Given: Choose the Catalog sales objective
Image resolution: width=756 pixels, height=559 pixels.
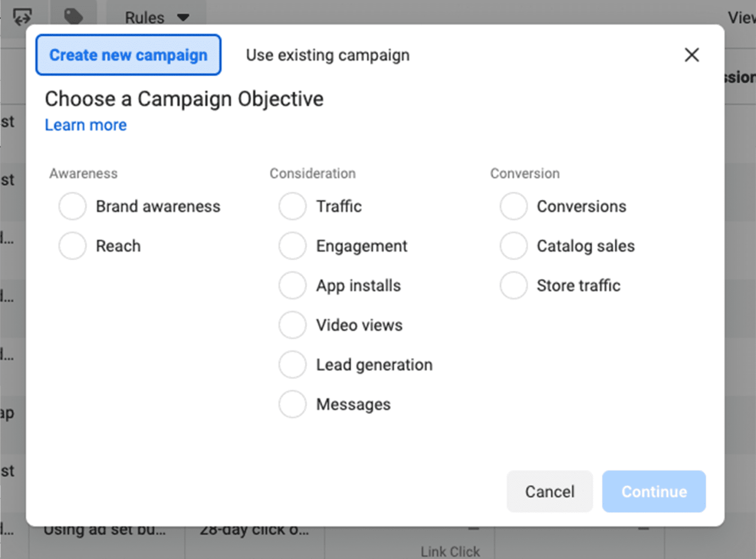Looking at the screenshot, I should pyautogui.click(x=513, y=246).
